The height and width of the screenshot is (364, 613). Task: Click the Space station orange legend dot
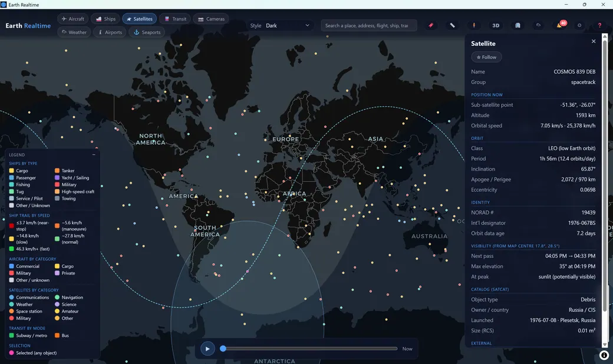(x=12, y=311)
